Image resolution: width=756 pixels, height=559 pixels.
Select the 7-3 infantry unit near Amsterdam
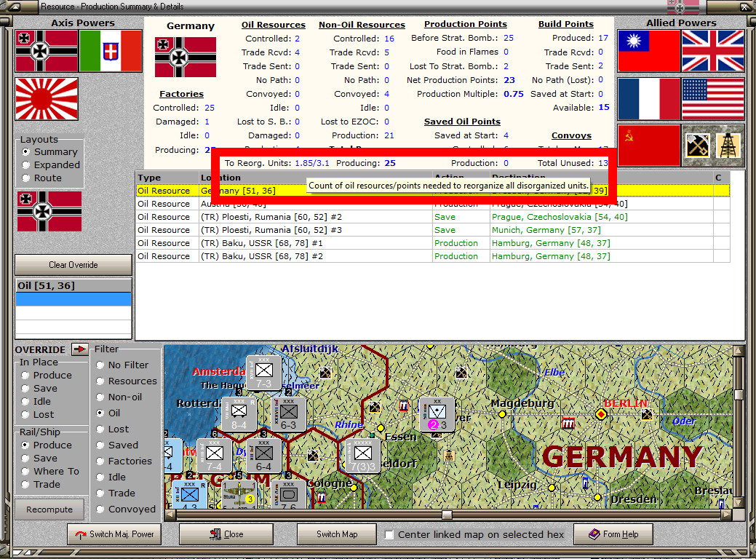[x=263, y=373]
